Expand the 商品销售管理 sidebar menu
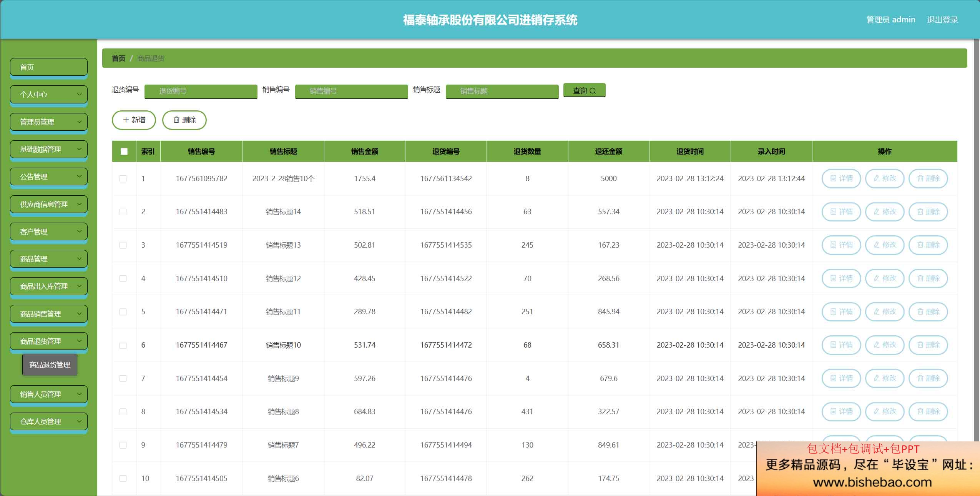 49,314
